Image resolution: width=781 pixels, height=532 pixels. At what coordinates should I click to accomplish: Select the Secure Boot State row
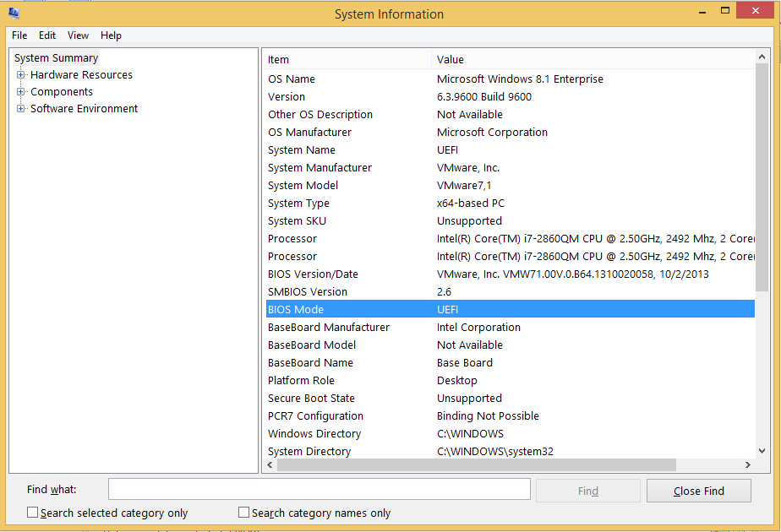(511, 399)
